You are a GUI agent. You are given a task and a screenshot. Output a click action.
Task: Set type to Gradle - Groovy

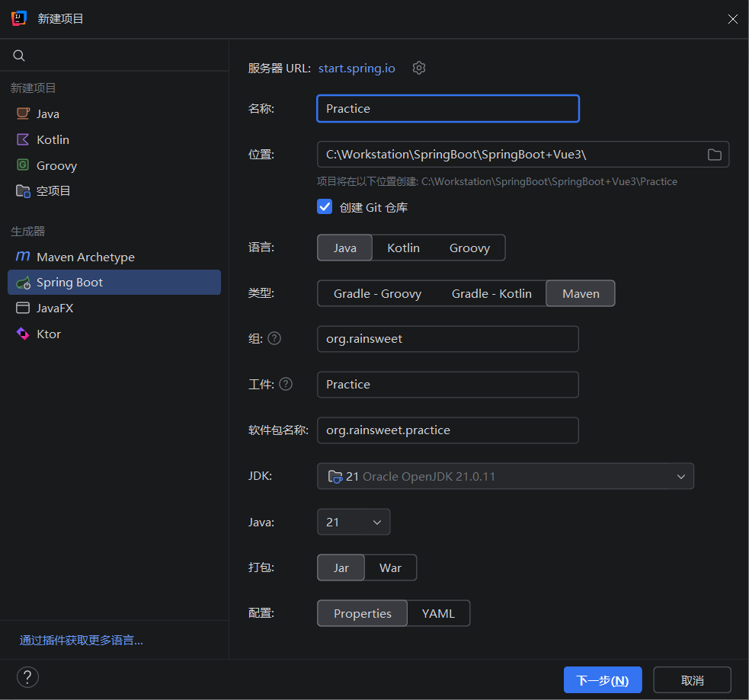(x=377, y=294)
